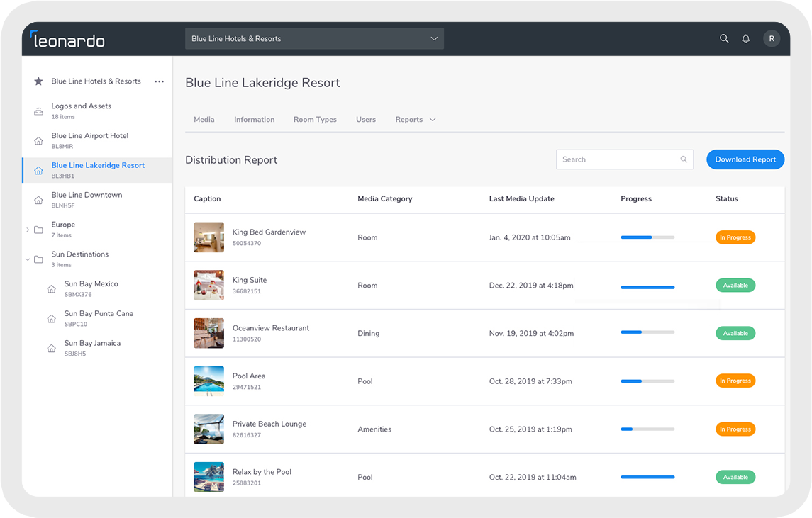
Task: Click the King Bed Gardenview progress bar
Action: (x=647, y=237)
